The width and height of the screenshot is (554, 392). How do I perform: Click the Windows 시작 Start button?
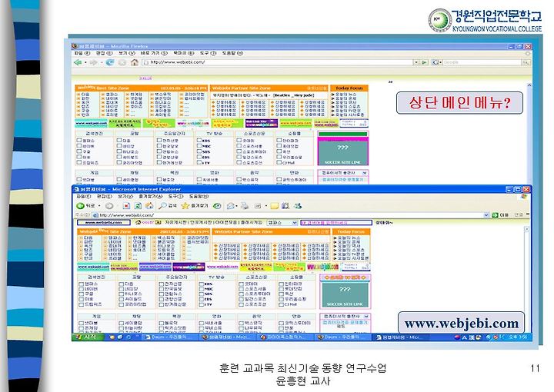pos(88,337)
